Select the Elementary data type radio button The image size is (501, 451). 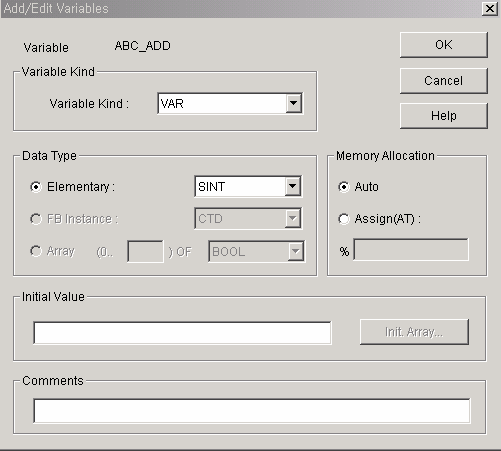[x=36, y=187]
